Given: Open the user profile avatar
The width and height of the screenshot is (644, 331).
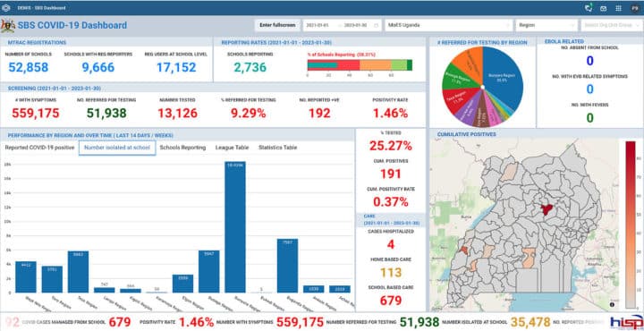Looking at the screenshot, I should coord(634,8).
